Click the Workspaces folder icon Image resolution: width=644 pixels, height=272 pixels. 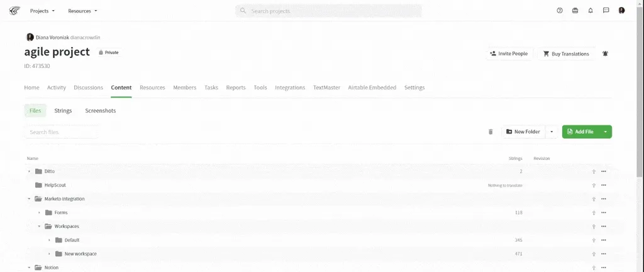[x=49, y=227]
